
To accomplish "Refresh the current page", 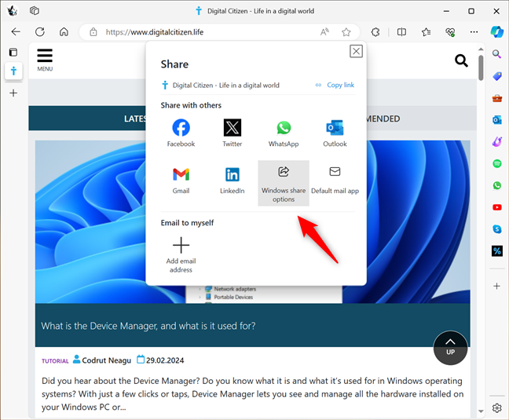I will tap(40, 31).
